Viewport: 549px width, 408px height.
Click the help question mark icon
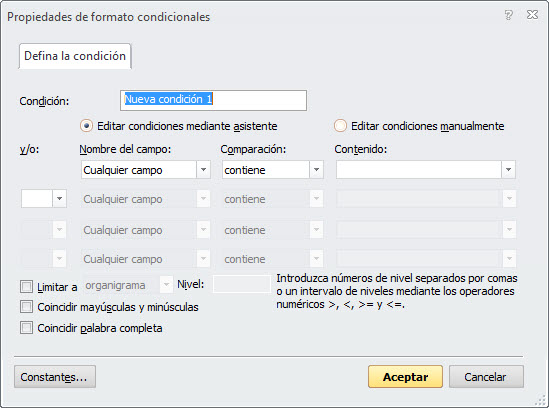coord(508,15)
